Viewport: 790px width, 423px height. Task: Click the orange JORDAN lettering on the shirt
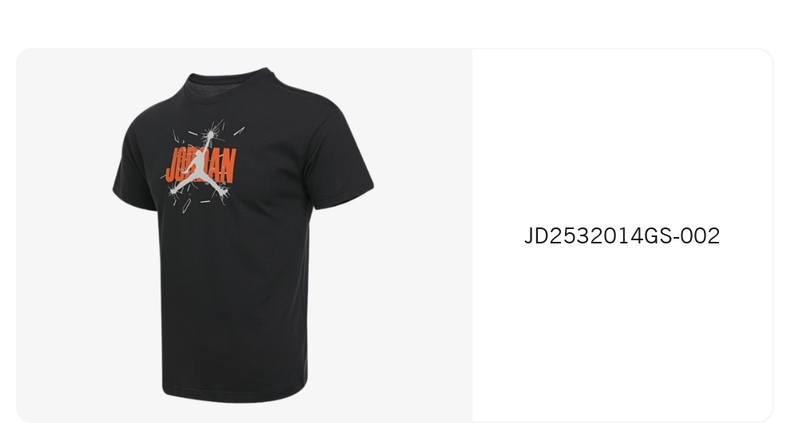(201, 165)
